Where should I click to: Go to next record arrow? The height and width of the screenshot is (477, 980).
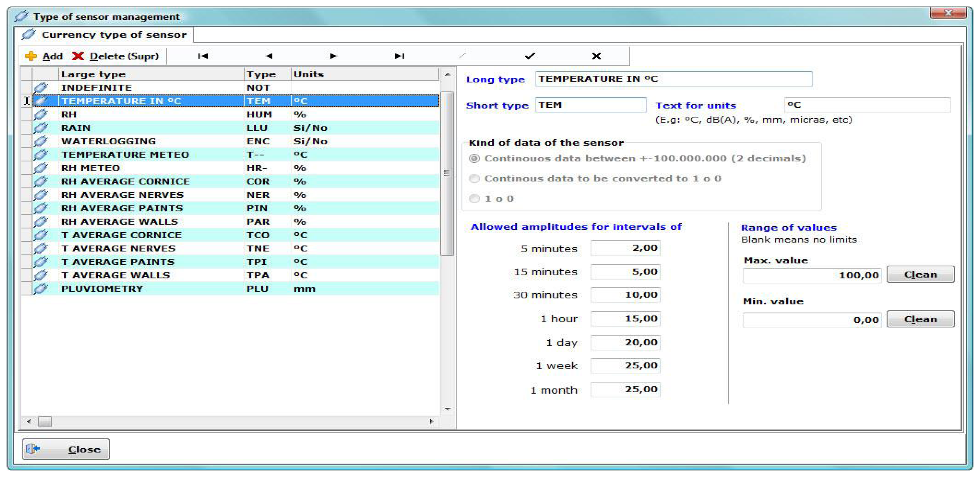click(x=334, y=56)
